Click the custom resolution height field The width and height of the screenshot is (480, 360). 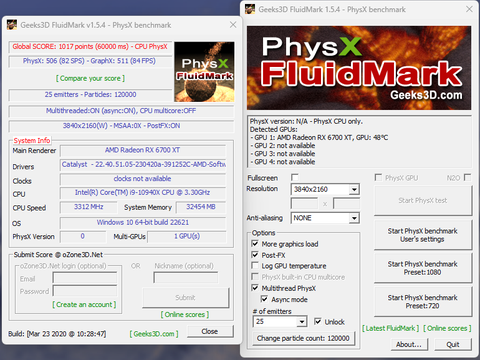tap(346, 203)
